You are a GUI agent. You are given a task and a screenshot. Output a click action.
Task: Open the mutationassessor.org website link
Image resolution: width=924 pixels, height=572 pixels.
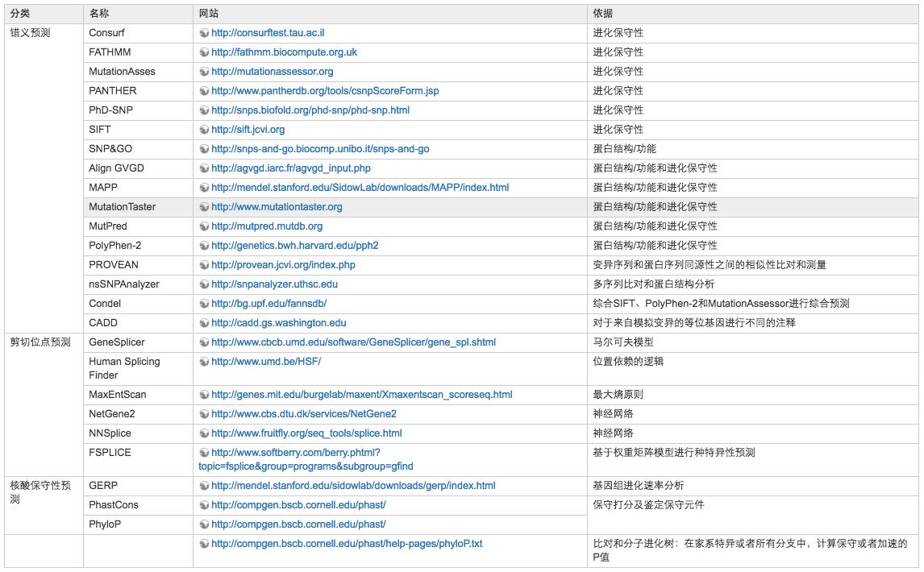[272, 72]
